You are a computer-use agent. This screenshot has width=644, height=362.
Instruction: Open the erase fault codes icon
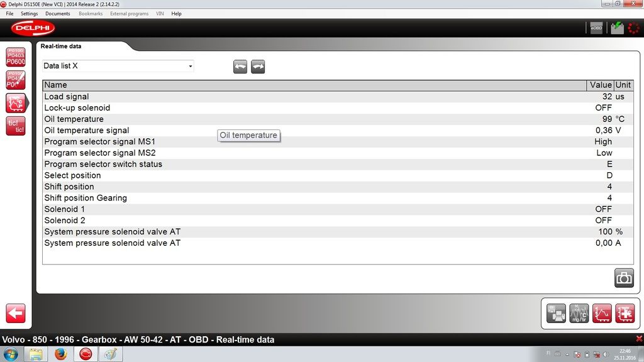tap(16, 80)
